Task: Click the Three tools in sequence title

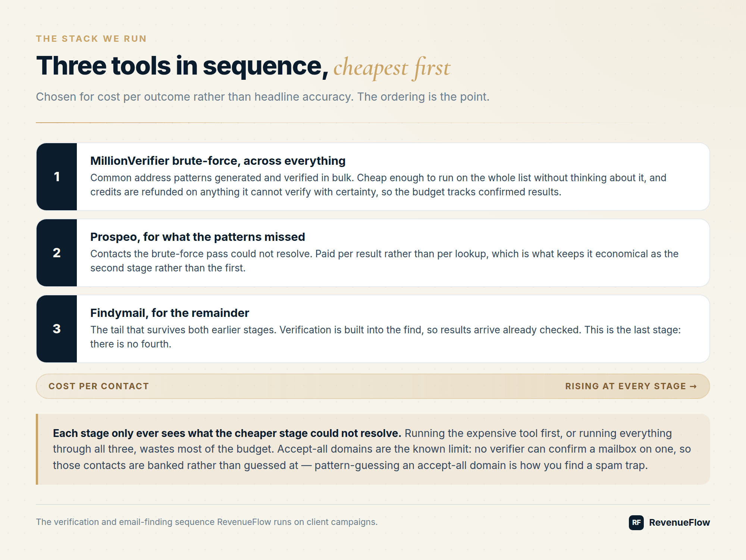Action: pyautogui.click(x=182, y=66)
